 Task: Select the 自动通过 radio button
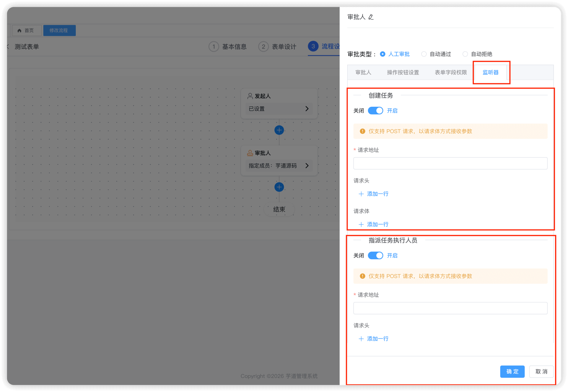click(424, 54)
